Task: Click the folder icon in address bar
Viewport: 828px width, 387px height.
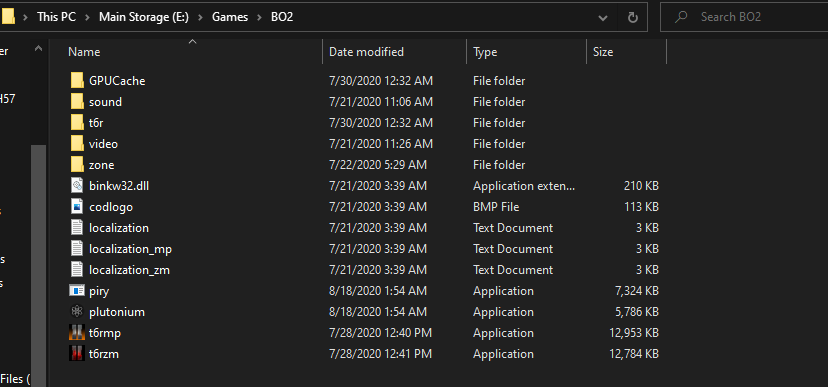Action: (7, 17)
